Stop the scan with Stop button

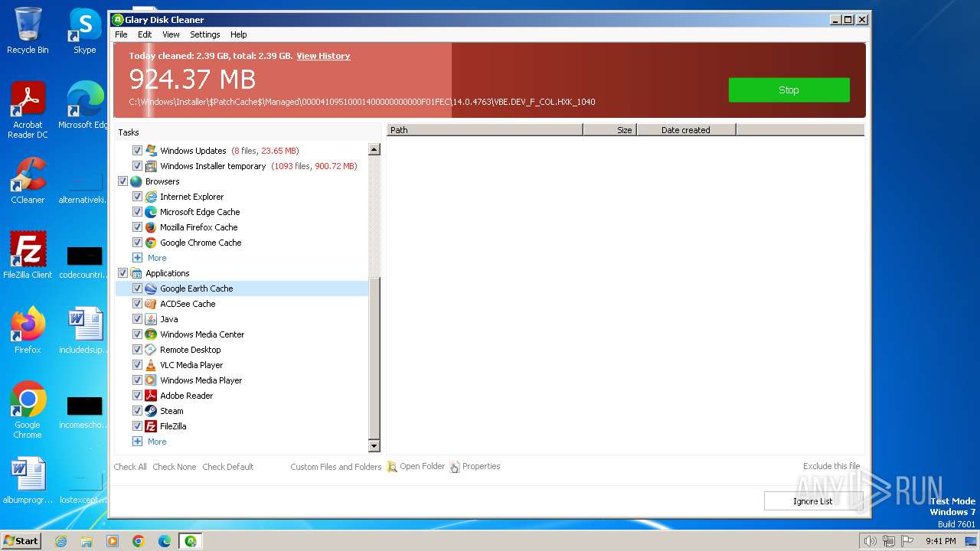point(789,90)
